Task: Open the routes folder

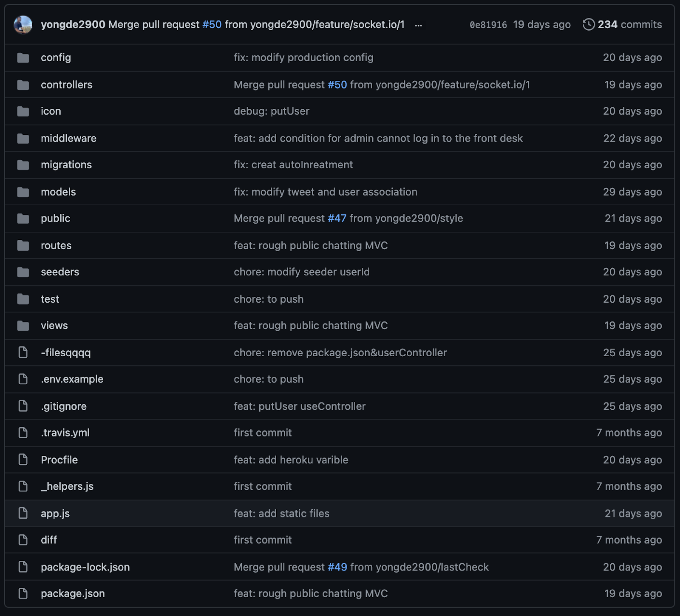Action: (x=56, y=245)
